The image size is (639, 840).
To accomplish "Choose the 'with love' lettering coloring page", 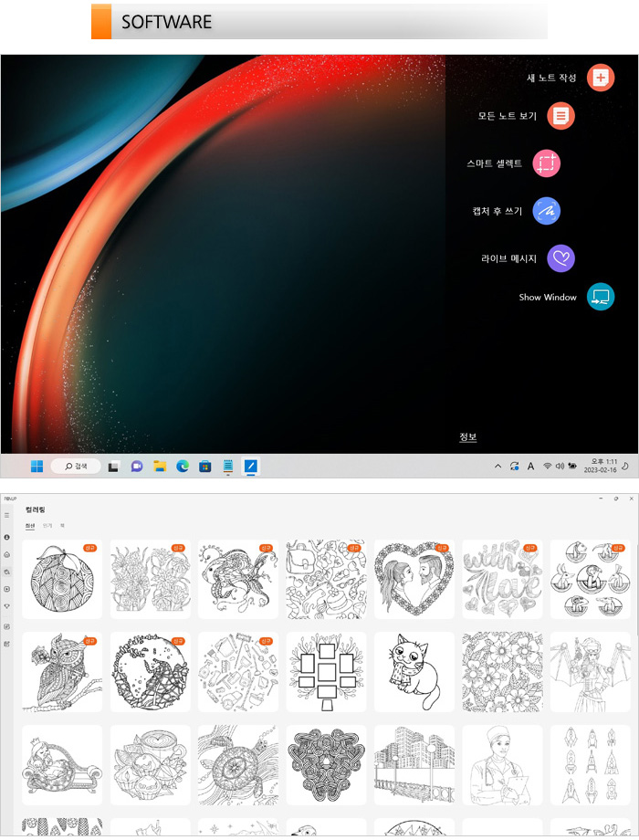I will click(501, 579).
